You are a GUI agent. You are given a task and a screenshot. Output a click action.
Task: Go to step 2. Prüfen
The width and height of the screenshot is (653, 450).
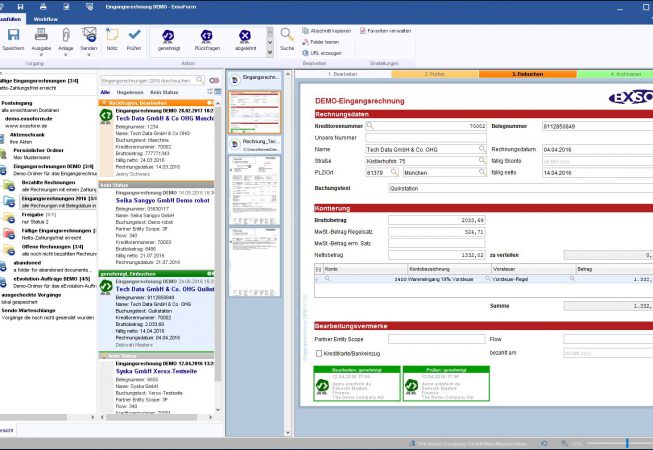tap(435, 74)
